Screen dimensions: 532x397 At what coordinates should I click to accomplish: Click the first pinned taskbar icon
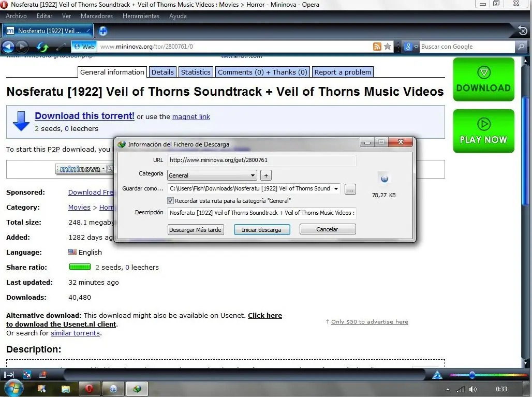pos(42,389)
